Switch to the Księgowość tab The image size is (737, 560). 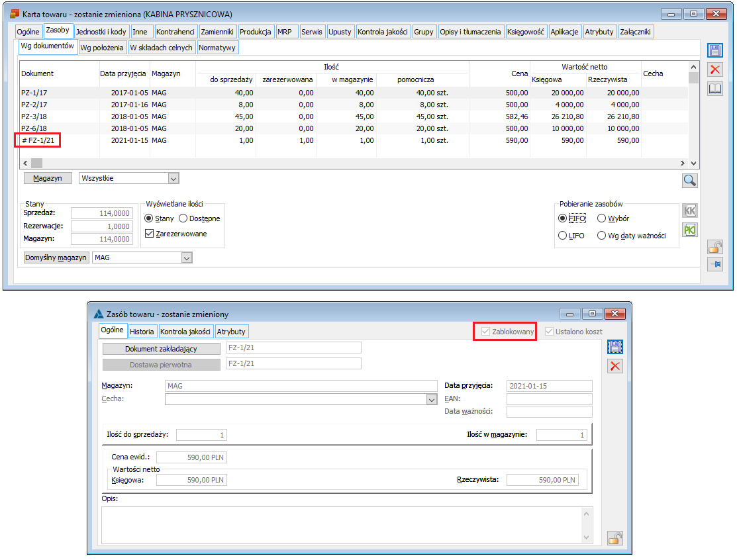(x=526, y=32)
